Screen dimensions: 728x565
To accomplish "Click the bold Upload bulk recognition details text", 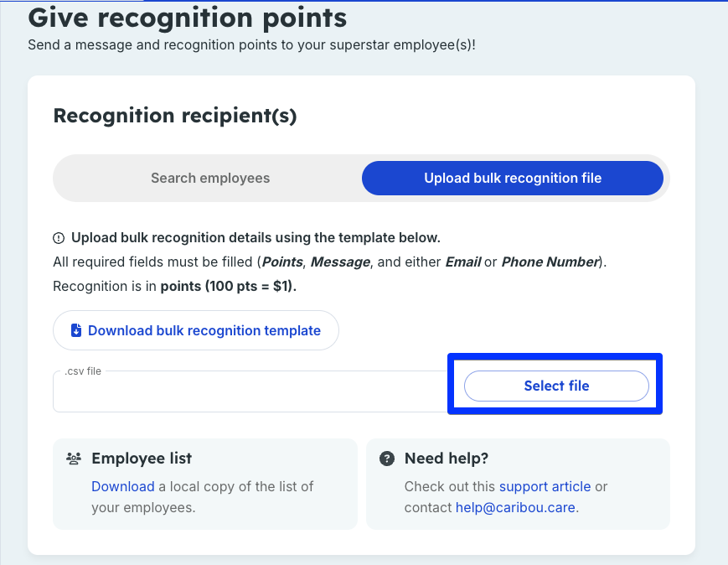I will tap(256, 238).
